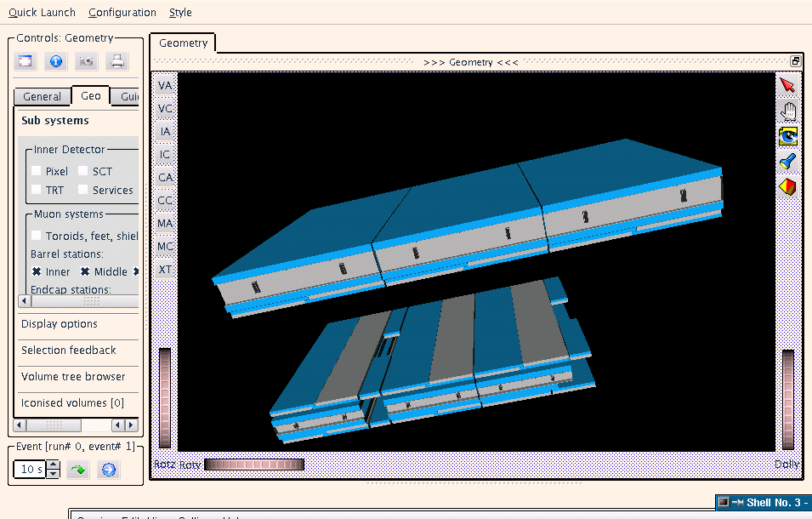
Task: Click the Roty rotation slider wheel
Action: point(253,465)
